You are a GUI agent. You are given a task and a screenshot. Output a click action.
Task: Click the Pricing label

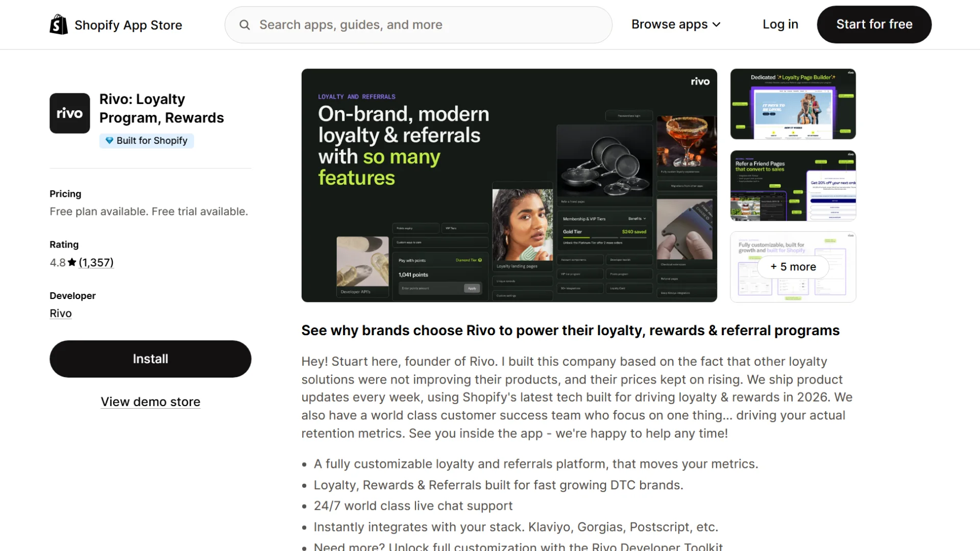coord(65,194)
